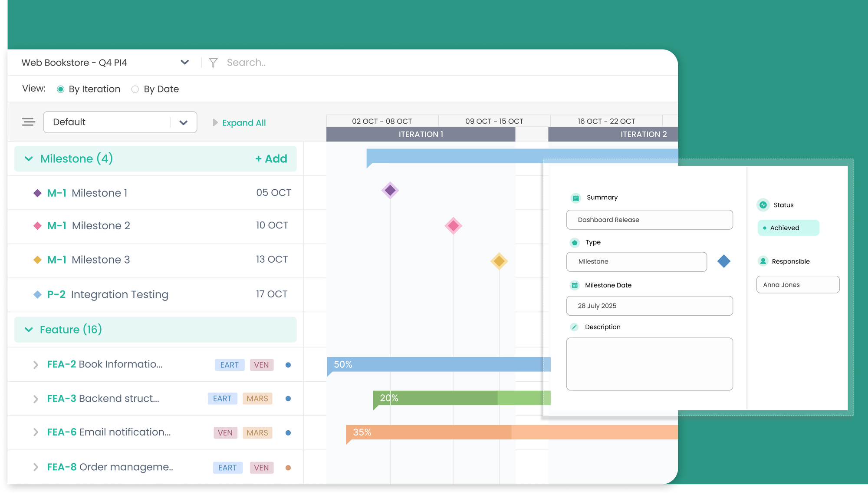This screenshot has width=868, height=495.
Task: Click the Responsible person icon
Action: (763, 261)
